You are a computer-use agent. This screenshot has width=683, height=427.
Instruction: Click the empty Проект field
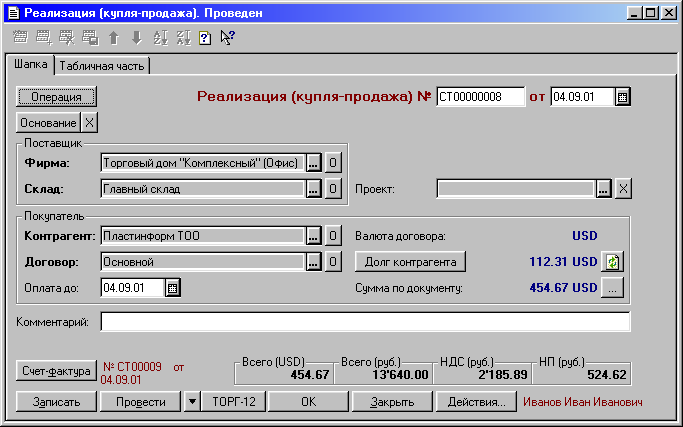[x=516, y=189]
